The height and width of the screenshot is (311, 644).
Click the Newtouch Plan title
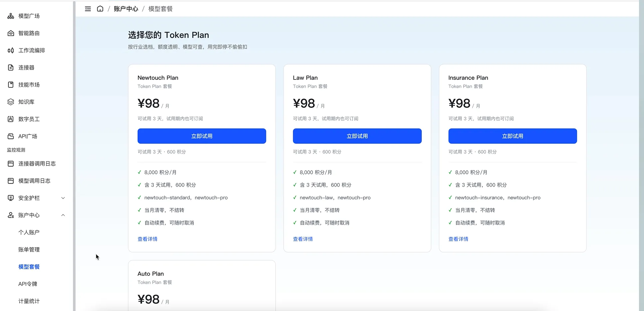tap(158, 78)
